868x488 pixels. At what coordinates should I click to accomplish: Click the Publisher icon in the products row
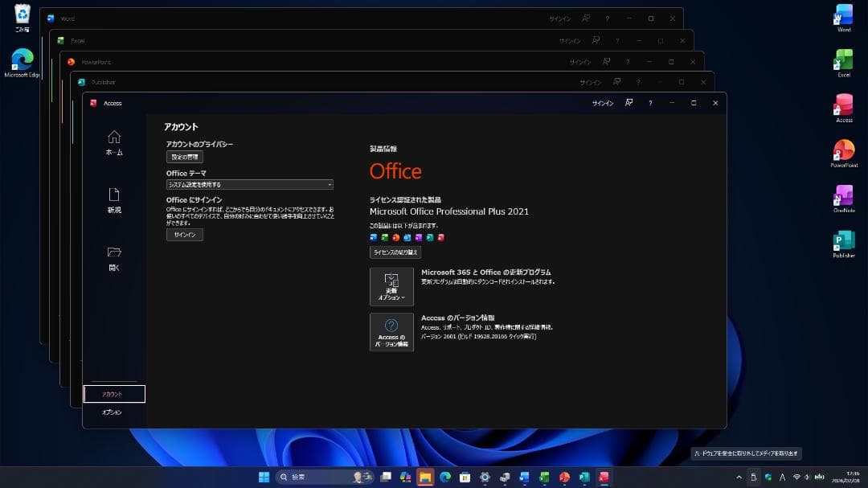430,237
